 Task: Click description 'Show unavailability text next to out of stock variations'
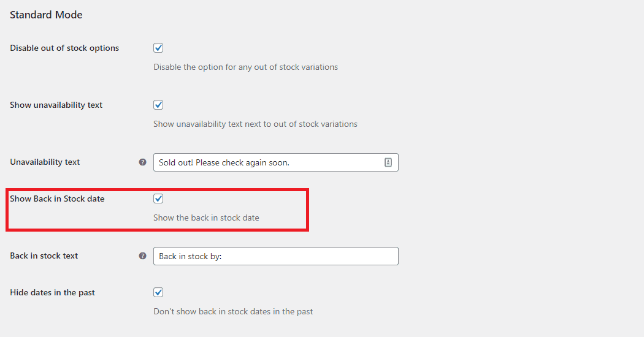point(255,124)
